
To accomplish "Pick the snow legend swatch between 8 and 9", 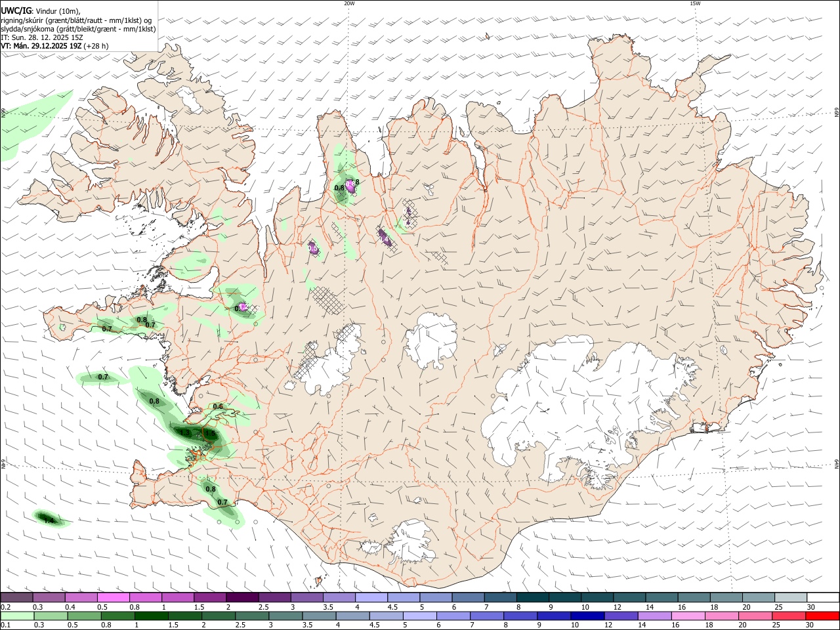I will (532, 597).
